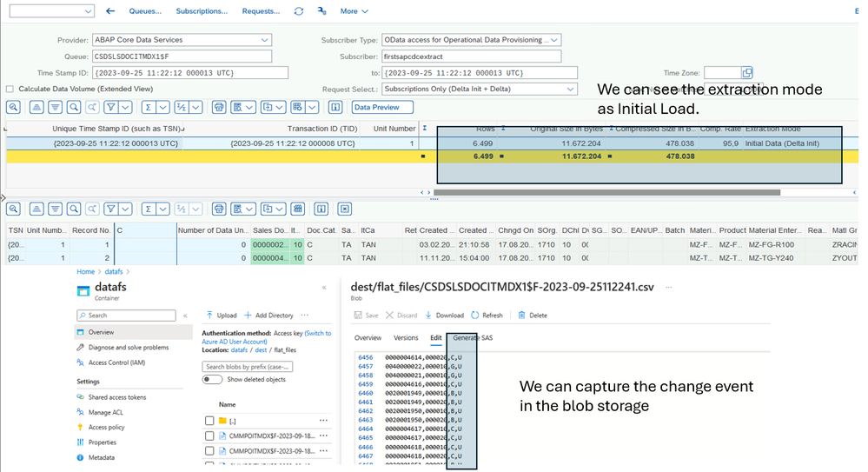Sort ascending in the record table toolbar
The image size is (868, 472).
click(x=36, y=209)
